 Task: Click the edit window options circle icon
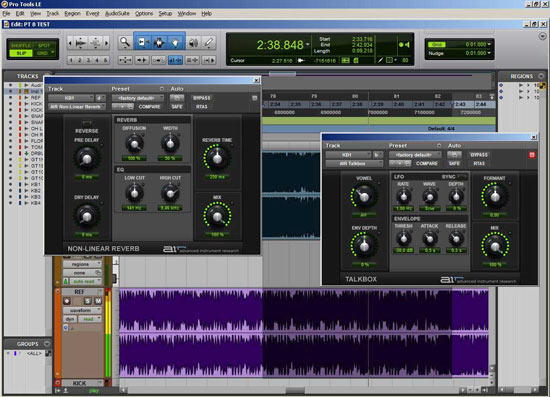[x=542, y=36]
